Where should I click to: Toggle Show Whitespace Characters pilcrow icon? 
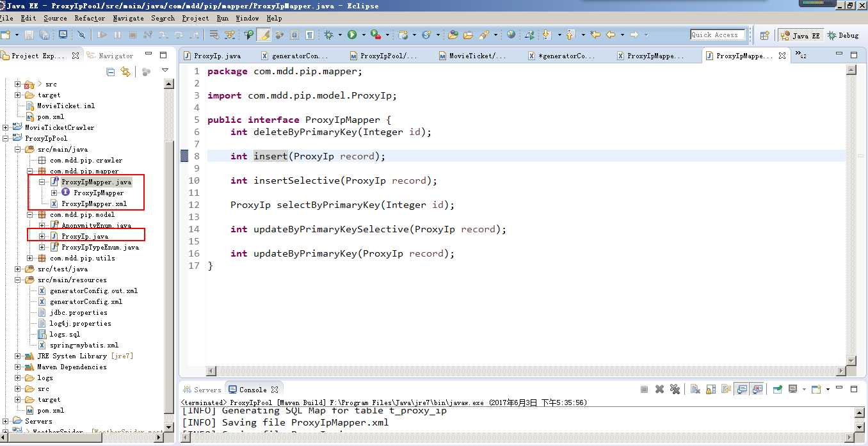[x=310, y=35]
